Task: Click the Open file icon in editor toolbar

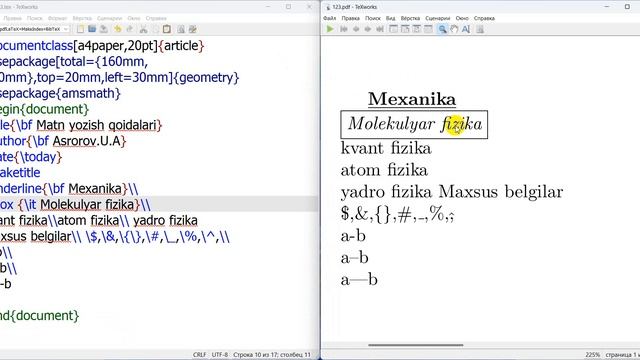Action: [x=92, y=29]
